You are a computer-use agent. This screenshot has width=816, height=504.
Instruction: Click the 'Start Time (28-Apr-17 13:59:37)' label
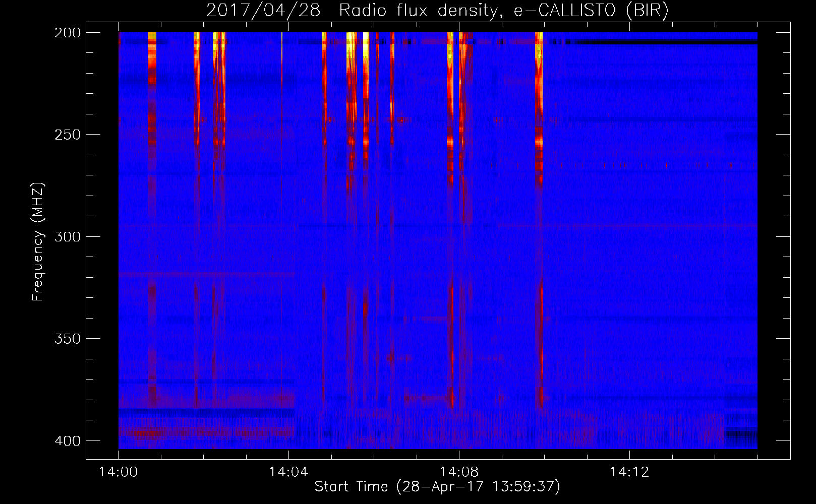click(x=437, y=487)
